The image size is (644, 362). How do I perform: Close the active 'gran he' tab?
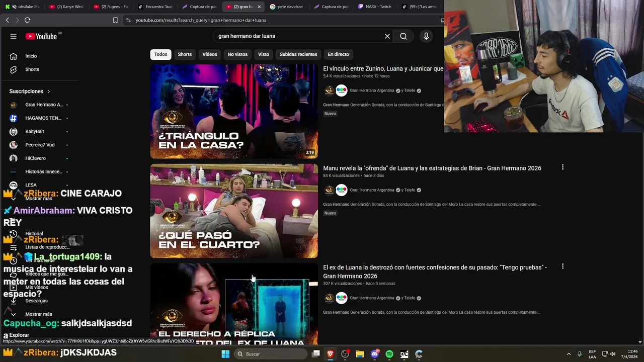pos(259,7)
